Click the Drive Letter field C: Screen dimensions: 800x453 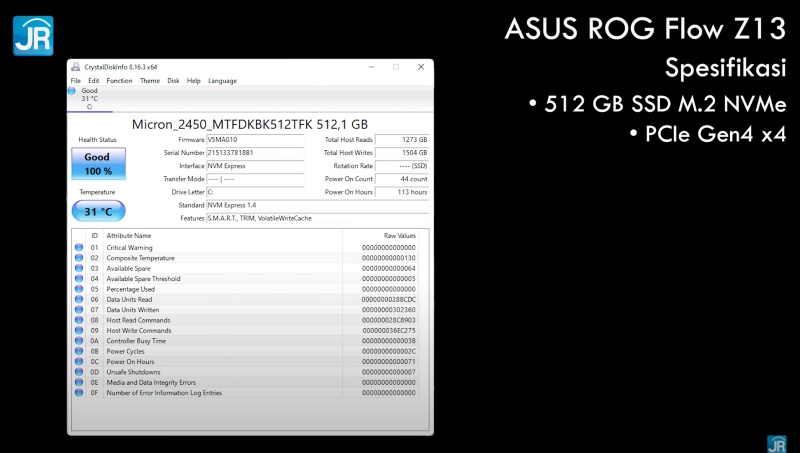(x=255, y=192)
